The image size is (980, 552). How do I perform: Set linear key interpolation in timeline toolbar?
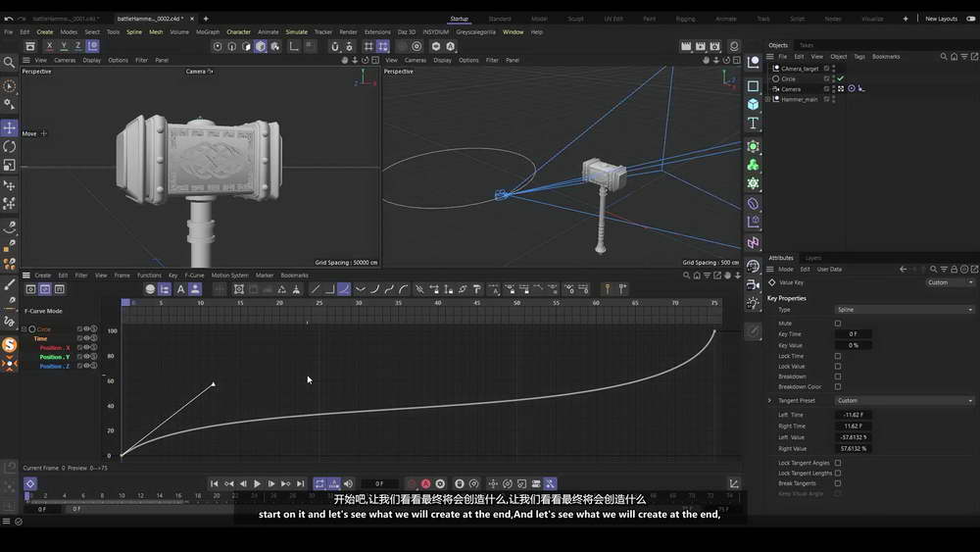(315, 289)
